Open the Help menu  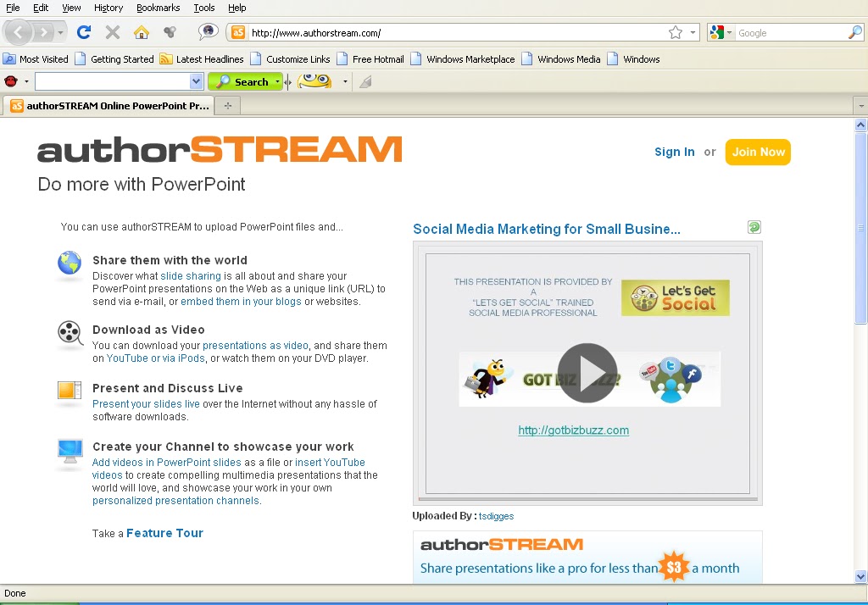coord(237,8)
